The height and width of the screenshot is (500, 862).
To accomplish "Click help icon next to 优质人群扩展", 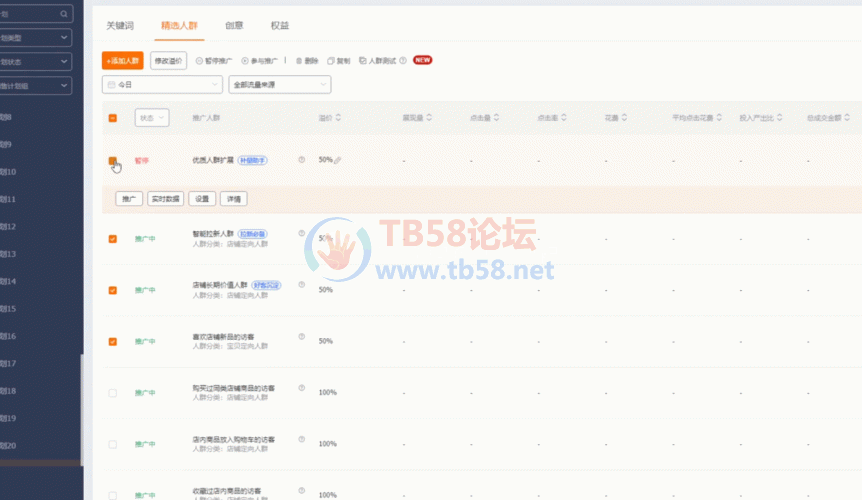I will point(301,159).
